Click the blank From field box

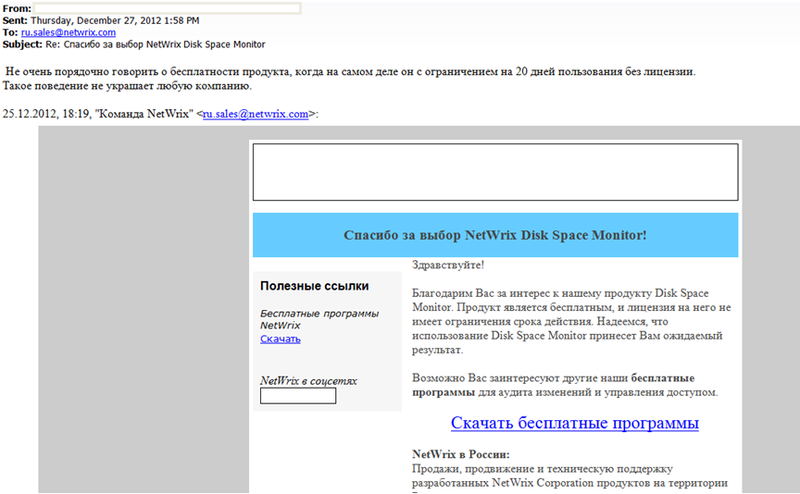tap(167, 8)
